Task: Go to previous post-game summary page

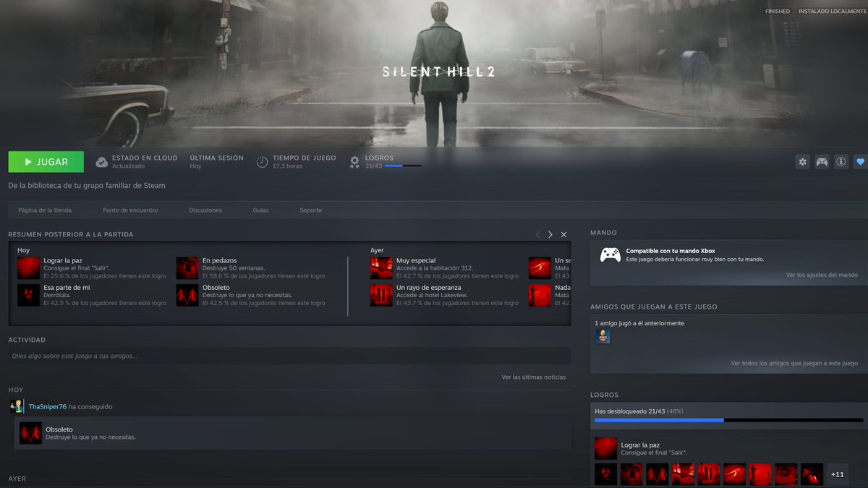Action: tap(537, 234)
